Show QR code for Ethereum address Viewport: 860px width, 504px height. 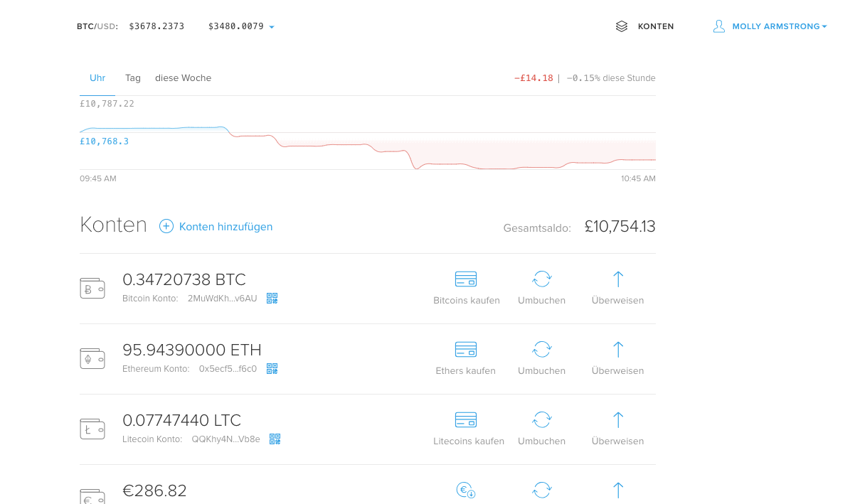tap(272, 368)
